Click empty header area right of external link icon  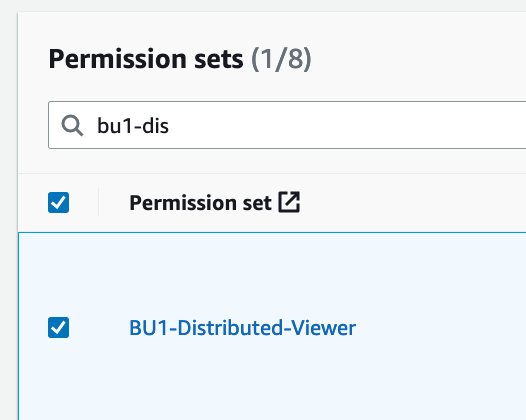[413, 202]
